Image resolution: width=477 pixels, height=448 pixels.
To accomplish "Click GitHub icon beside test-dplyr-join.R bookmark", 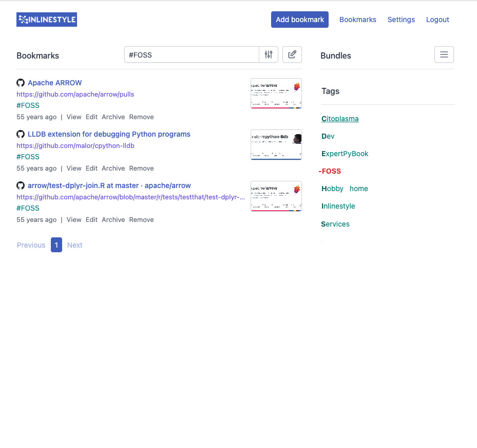I will point(21,185).
